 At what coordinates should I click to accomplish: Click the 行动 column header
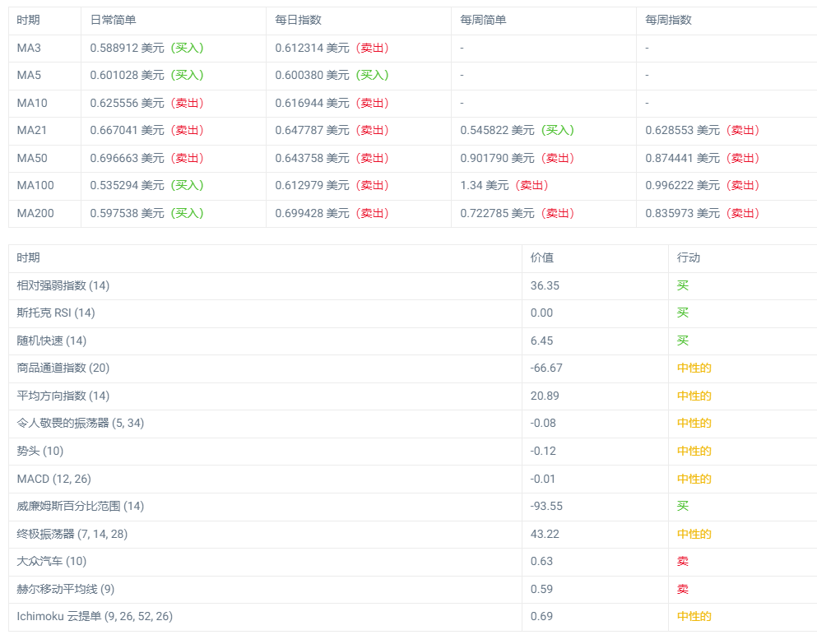pyautogui.click(x=689, y=257)
